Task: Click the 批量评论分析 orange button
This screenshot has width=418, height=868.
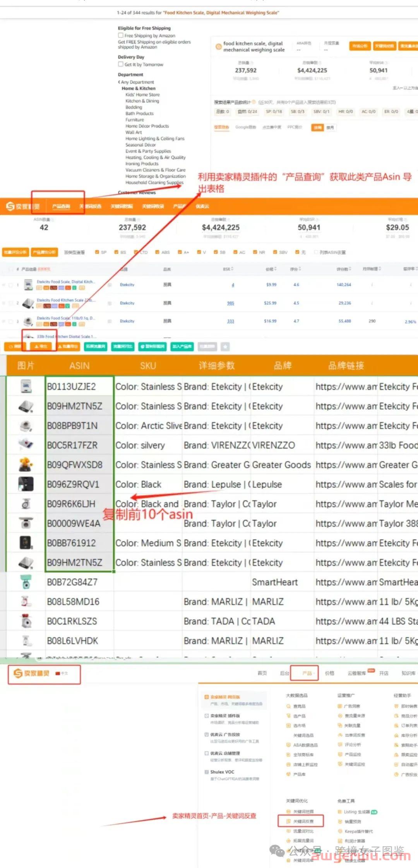Action: [15, 252]
